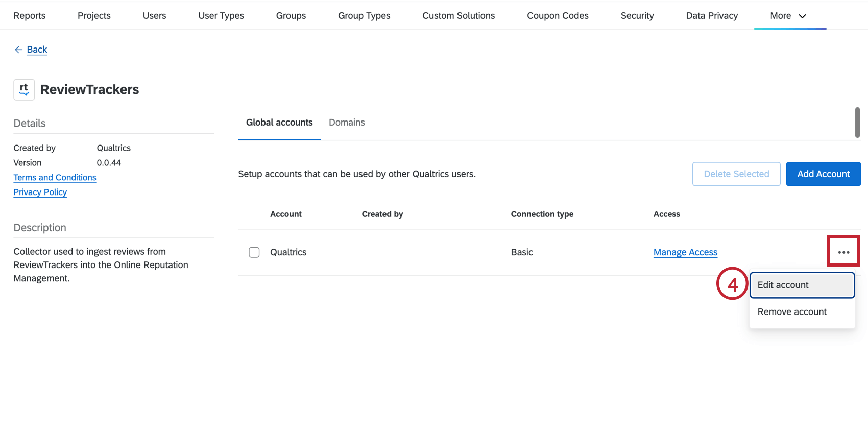Click the vertical scrollbar handle
The width and height of the screenshot is (868, 434).
pos(857,123)
